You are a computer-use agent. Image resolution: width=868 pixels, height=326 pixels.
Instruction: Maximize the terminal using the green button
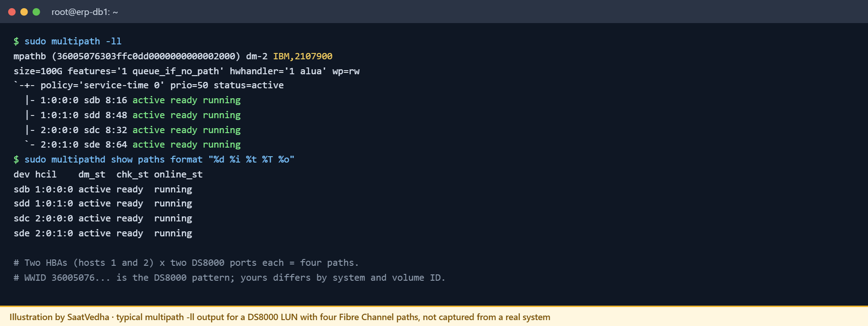(36, 12)
